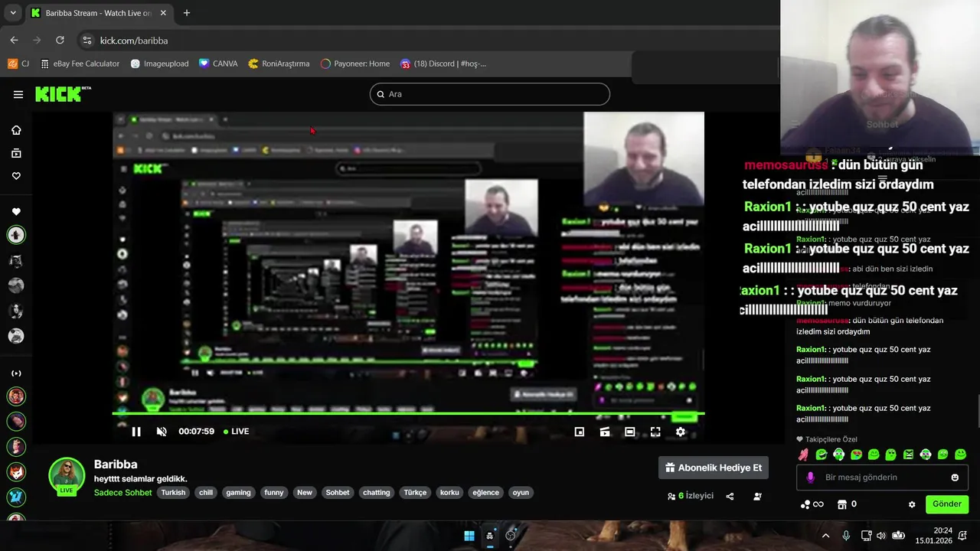Image resolution: width=980 pixels, height=551 pixels.
Task: Open chat settings gear near Gönder
Action: pyautogui.click(x=912, y=504)
